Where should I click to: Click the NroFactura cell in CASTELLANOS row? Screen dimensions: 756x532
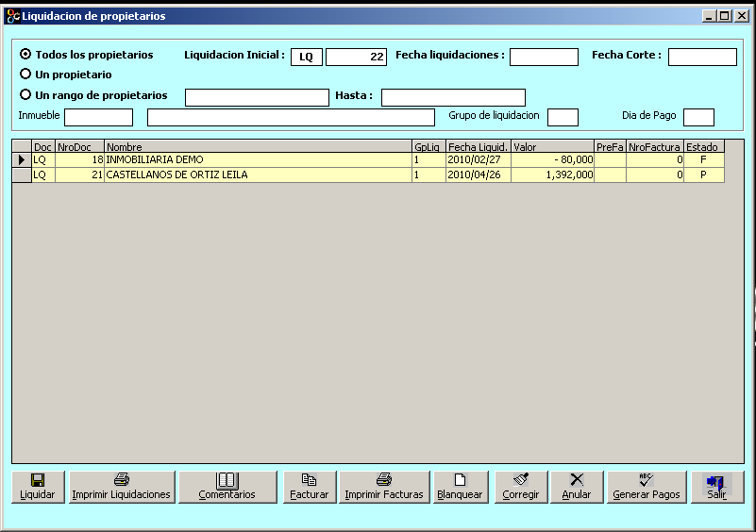[x=655, y=175]
